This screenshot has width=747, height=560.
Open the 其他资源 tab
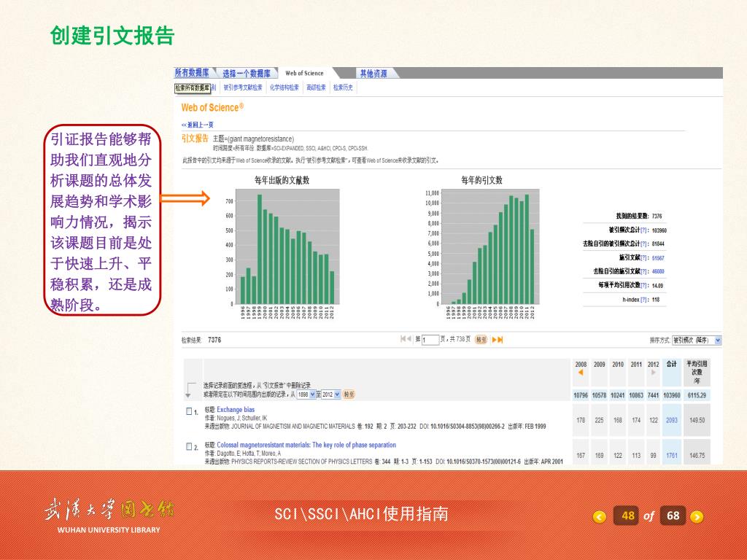tap(373, 74)
